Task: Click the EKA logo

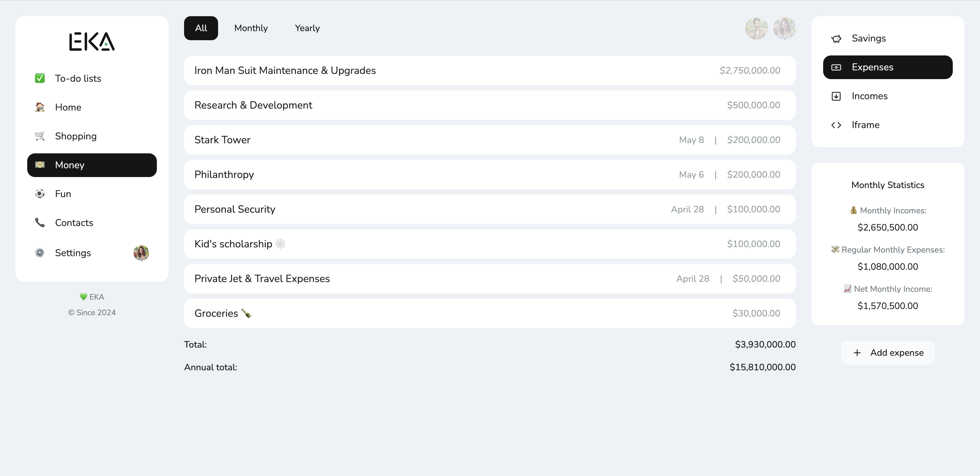Action: tap(92, 42)
